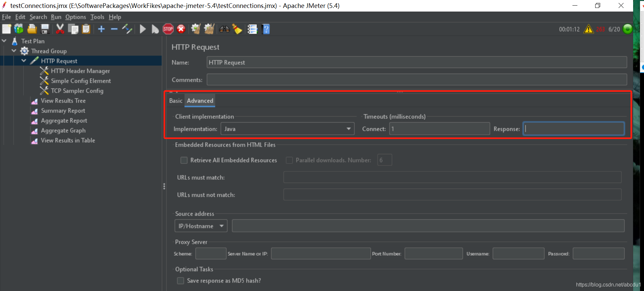The height and width of the screenshot is (291, 644).
Task: Open the Edit menu
Action: click(x=20, y=17)
